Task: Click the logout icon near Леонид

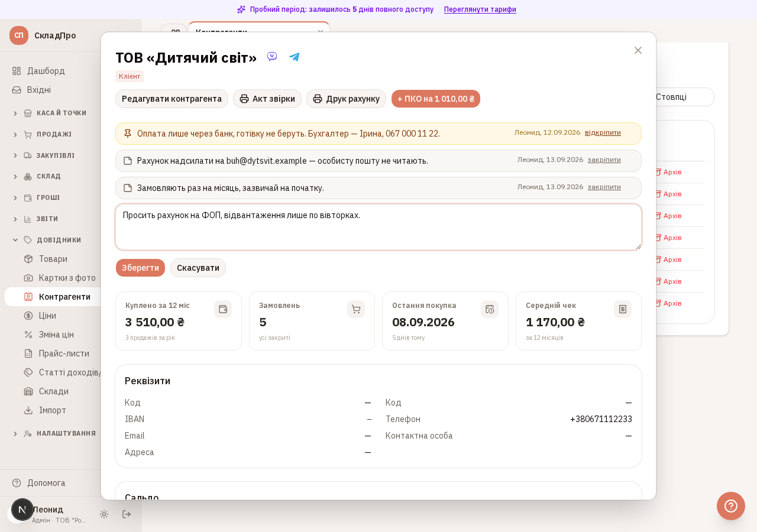Action: [127, 514]
